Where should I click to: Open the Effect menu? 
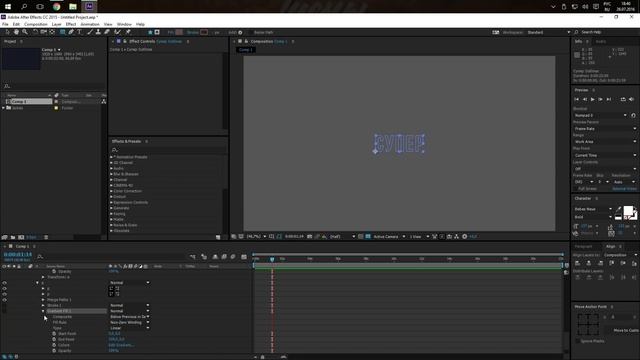71,24
